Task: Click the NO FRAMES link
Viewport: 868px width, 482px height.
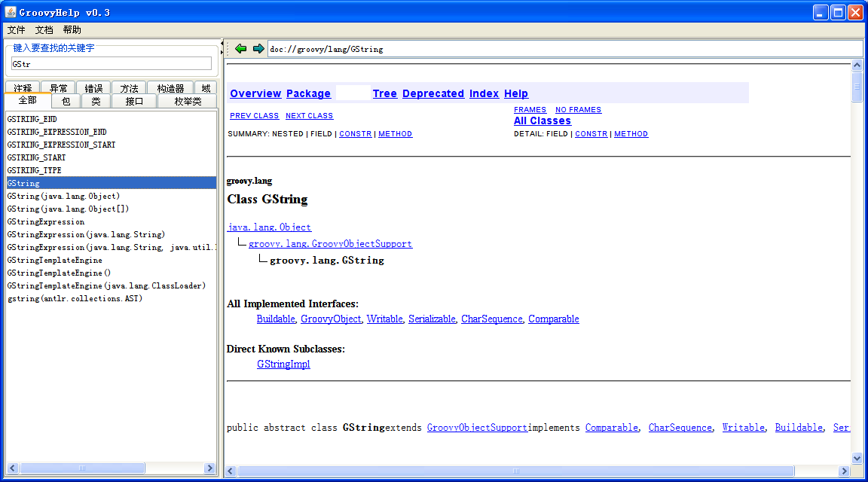Action: tap(578, 109)
